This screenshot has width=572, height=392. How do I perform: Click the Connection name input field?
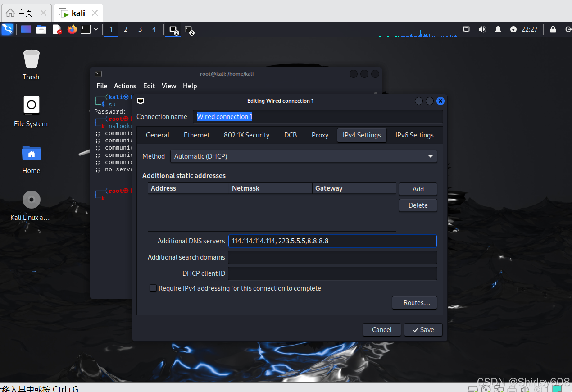click(318, 117)
